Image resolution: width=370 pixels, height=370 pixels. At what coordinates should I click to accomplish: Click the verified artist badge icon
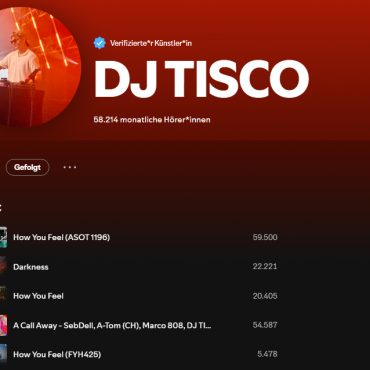point(99,43)
